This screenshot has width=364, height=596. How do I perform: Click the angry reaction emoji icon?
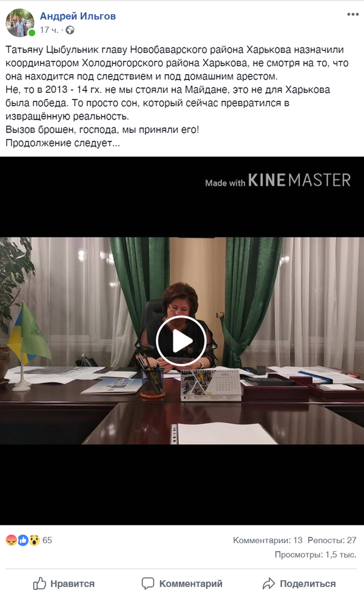pos(12,540)
